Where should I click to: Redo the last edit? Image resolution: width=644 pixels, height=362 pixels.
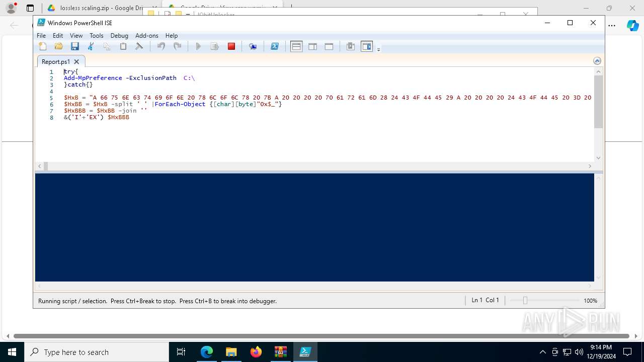pos(177,46)
